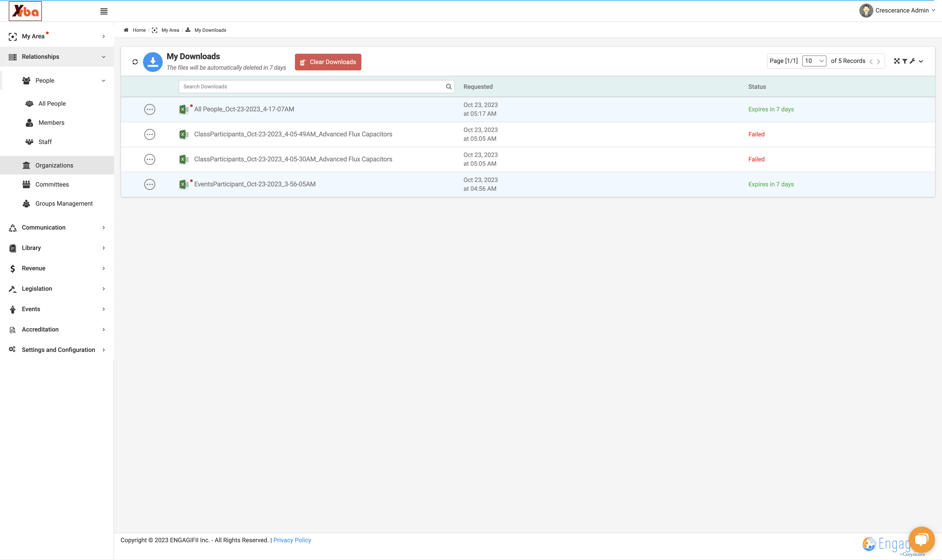Click Home breadcrumb link
Screen dimensions: 942x560
[x=139, y=30]
